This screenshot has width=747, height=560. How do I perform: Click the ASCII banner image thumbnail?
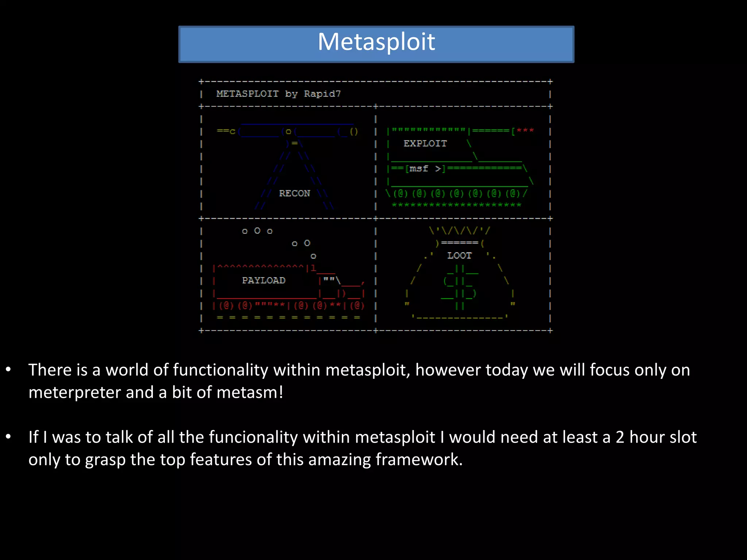(x=376, y=206)
